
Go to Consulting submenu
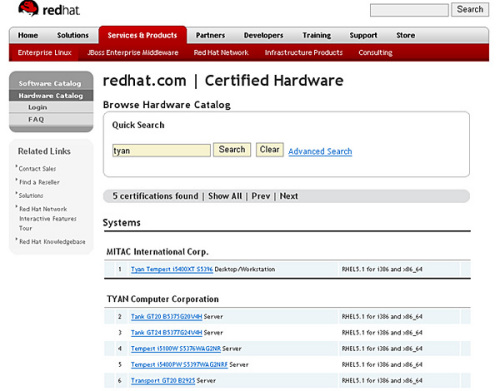click(375, 53)
